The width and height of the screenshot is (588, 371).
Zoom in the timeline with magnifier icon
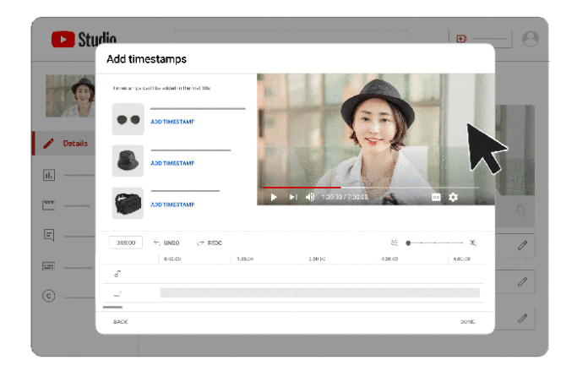(473, 243)
